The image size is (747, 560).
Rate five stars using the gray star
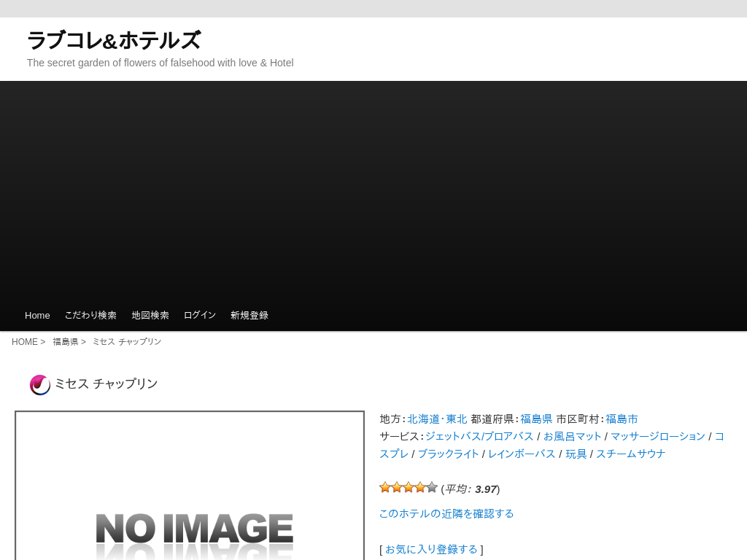click(x=432, y=487)
